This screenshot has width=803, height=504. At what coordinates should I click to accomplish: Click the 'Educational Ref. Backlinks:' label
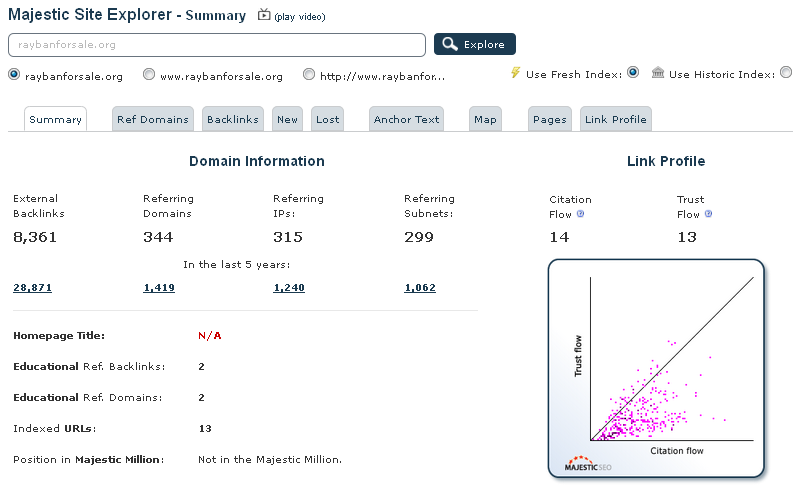point(89,367)
